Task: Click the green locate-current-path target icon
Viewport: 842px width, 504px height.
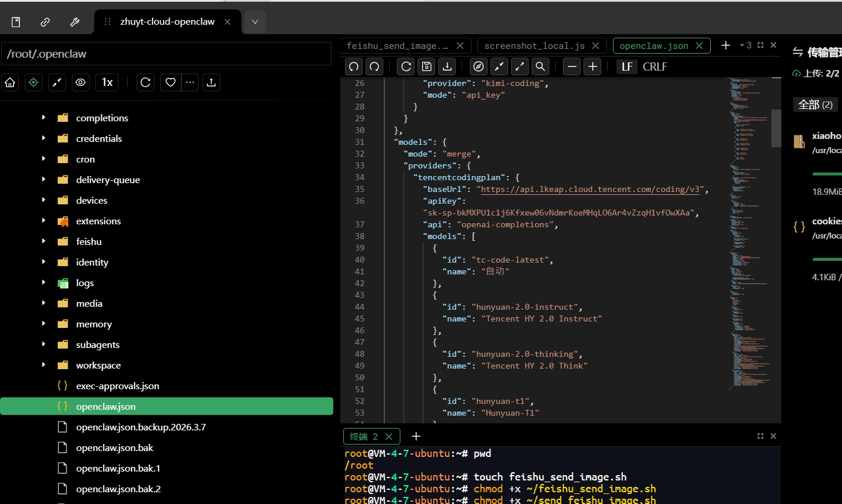Action: click(34, 82)
